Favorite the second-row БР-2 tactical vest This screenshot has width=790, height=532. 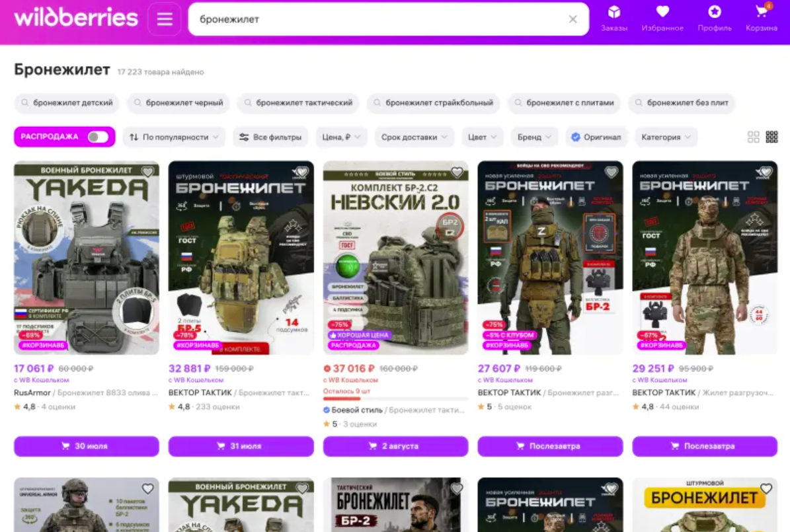(x=456, y=488)
